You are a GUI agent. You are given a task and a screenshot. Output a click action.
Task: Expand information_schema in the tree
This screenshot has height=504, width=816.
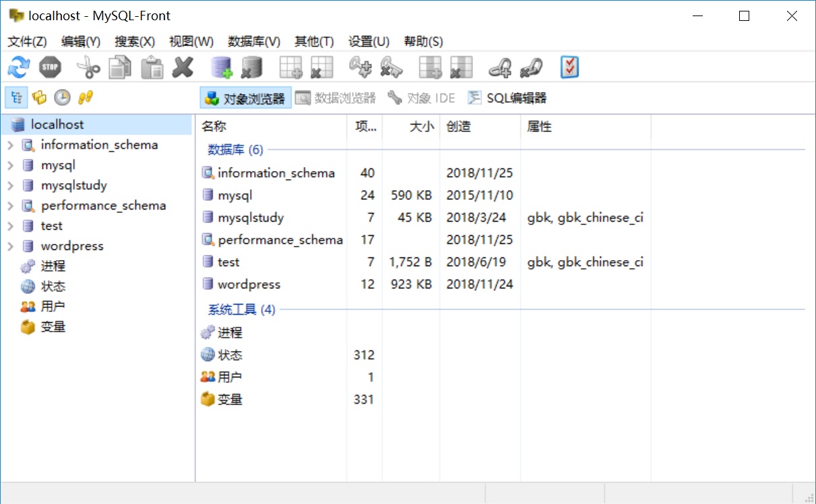pyautogui.click(x=10, y=145)
